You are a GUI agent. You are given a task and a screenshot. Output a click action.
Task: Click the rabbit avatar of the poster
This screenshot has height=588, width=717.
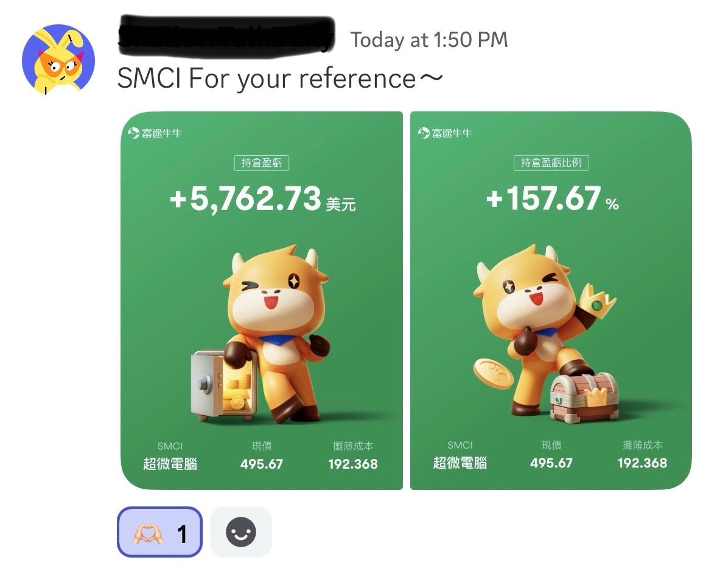point(58,60)
